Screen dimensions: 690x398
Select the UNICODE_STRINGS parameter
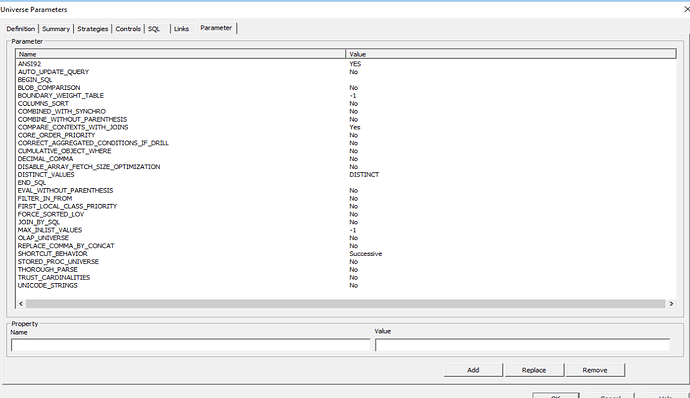48,285
